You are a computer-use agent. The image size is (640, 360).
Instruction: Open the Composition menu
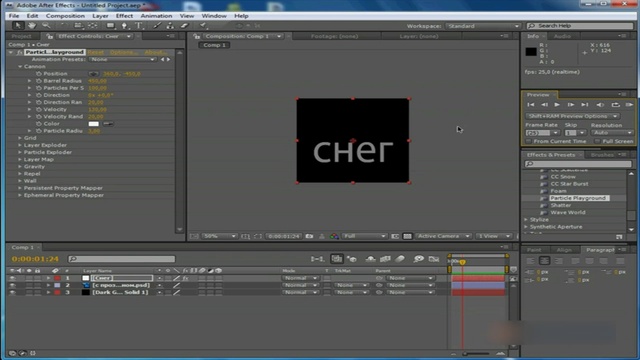coord(65,16)
